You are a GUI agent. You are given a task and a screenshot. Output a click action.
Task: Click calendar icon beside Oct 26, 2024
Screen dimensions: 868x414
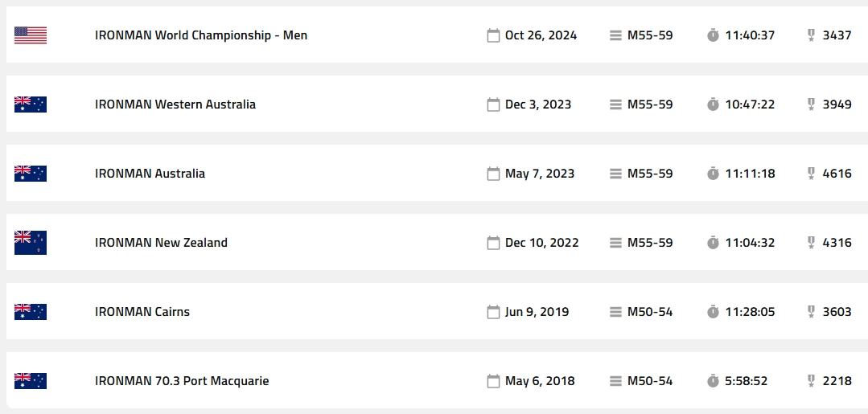(493, 35)
